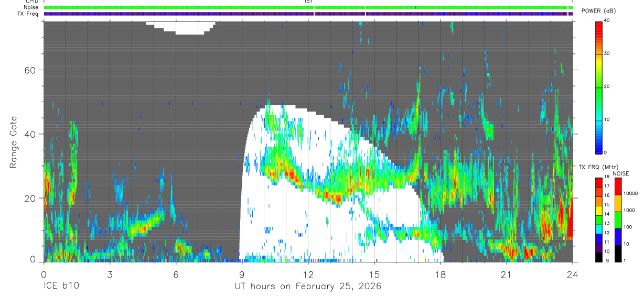Click the power color bar gradient
This screenshot has width=644, height=297.
coord(598,87)
